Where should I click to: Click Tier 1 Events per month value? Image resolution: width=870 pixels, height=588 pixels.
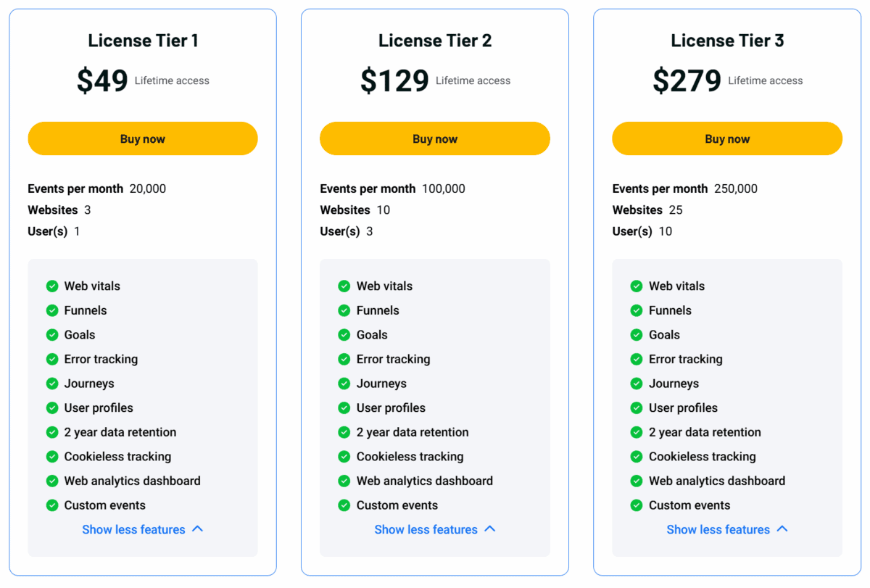[x=148, y=189]
